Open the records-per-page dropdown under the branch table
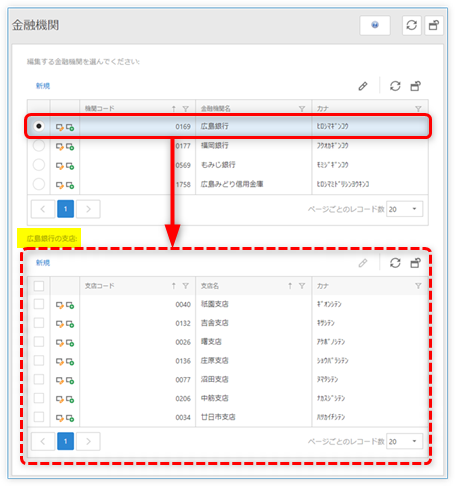Viewport: 455px width, 486px height. [404, 442]
